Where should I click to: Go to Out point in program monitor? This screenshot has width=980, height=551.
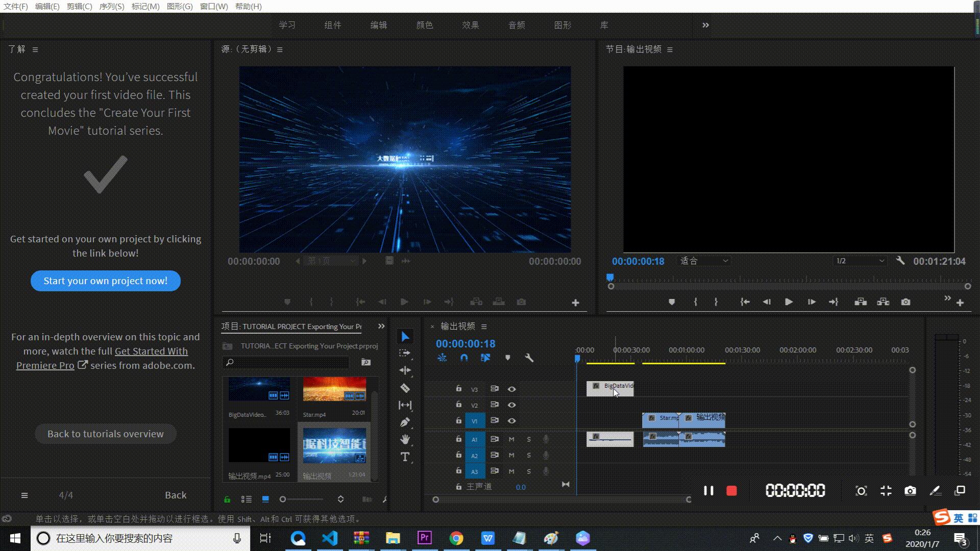click(834, 302)
